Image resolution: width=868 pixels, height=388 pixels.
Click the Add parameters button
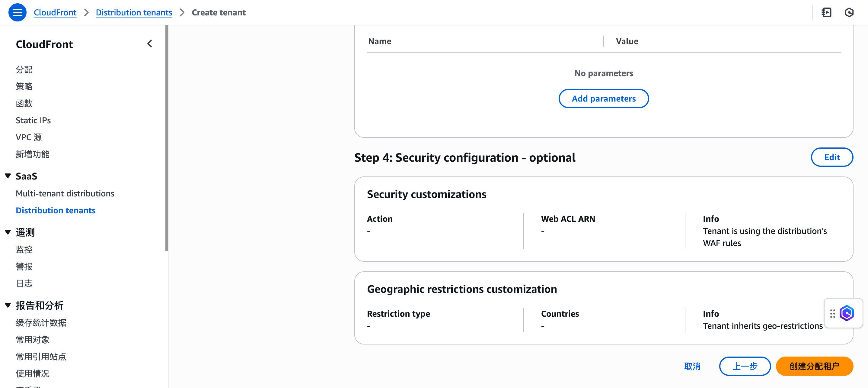coord(604,99)
